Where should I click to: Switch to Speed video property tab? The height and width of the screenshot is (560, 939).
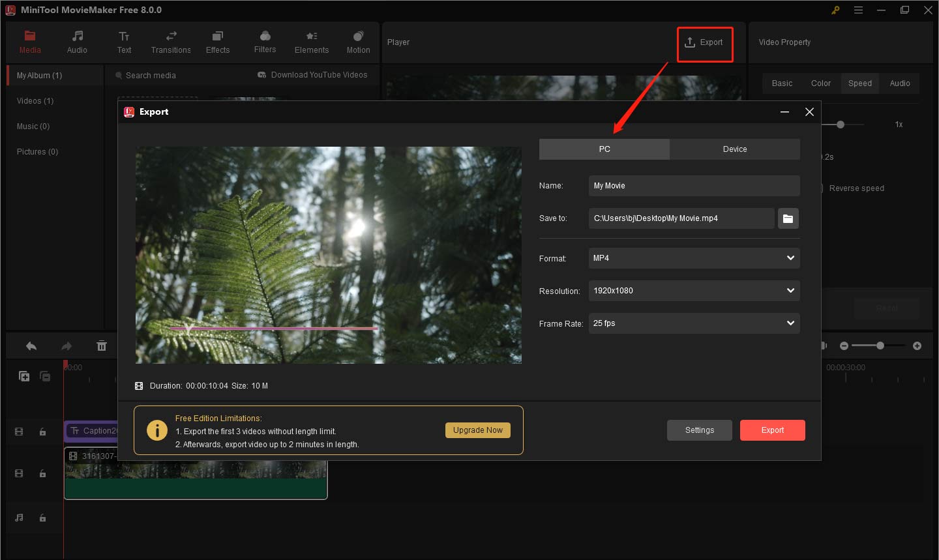(860, 83)
